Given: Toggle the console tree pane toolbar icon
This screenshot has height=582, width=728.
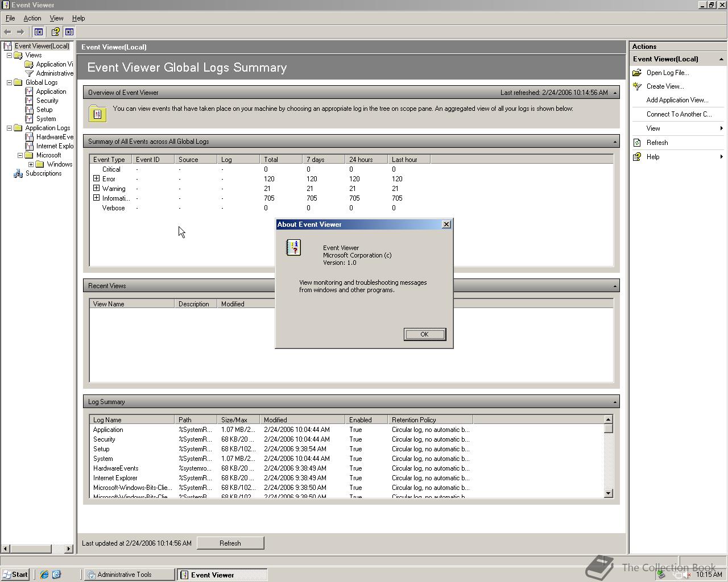Looking at the screenshot, I should coord(38,32).
